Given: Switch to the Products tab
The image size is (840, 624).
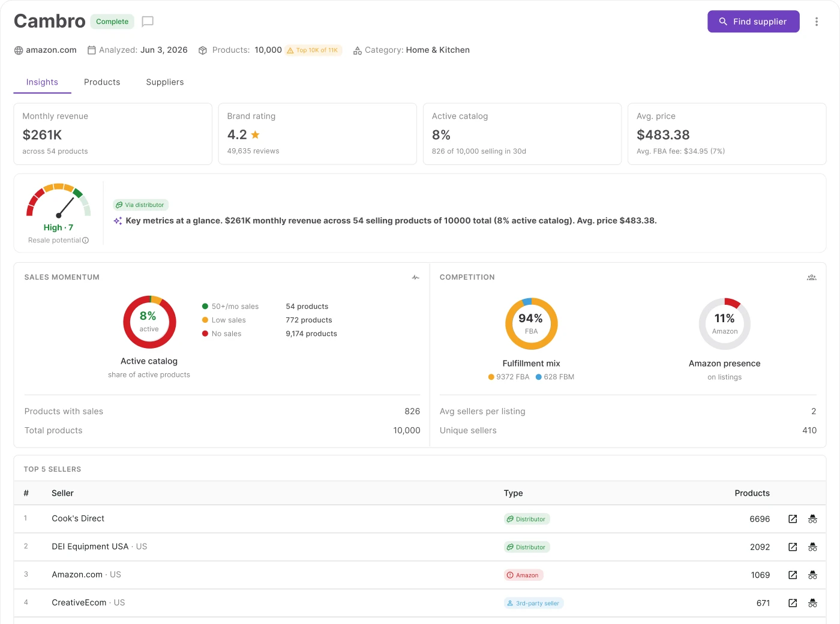Looking at the screenshot, I should [102, 82].
